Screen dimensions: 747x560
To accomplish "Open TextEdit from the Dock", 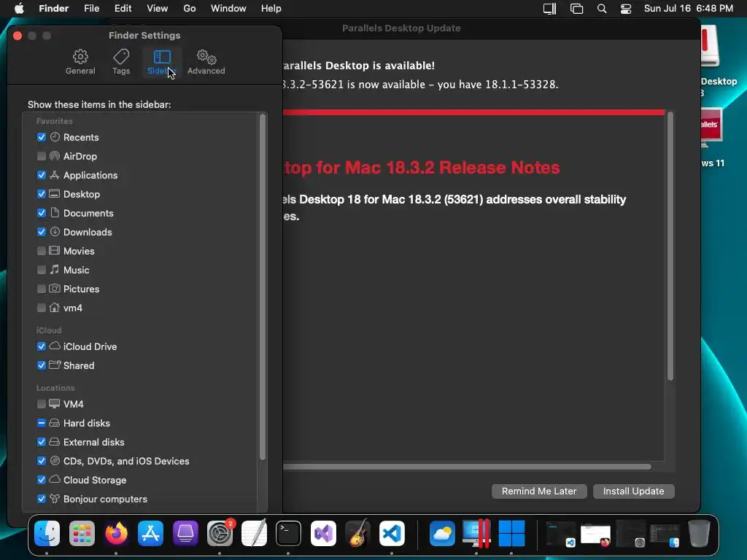I will pos(254,533).
